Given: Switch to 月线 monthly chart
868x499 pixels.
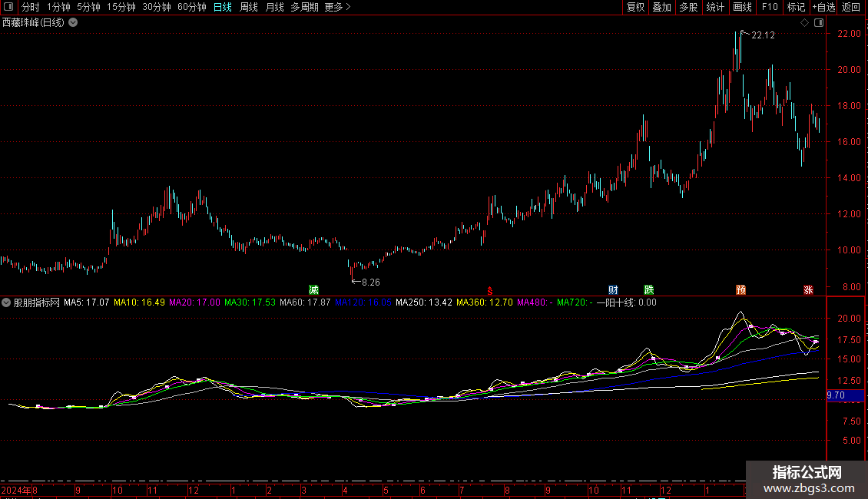Looking at the screenshot, I should (274, 7).
